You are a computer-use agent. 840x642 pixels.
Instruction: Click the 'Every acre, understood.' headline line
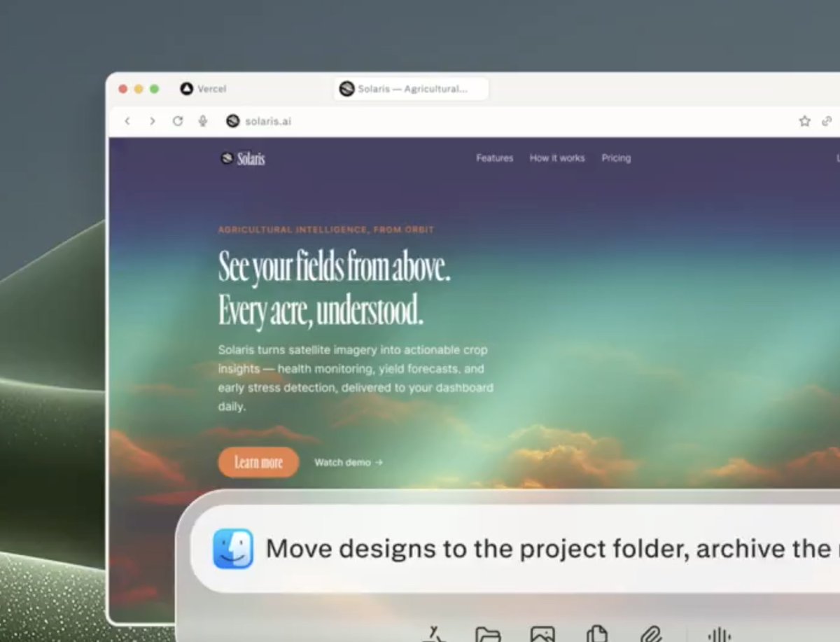point(321,310)
